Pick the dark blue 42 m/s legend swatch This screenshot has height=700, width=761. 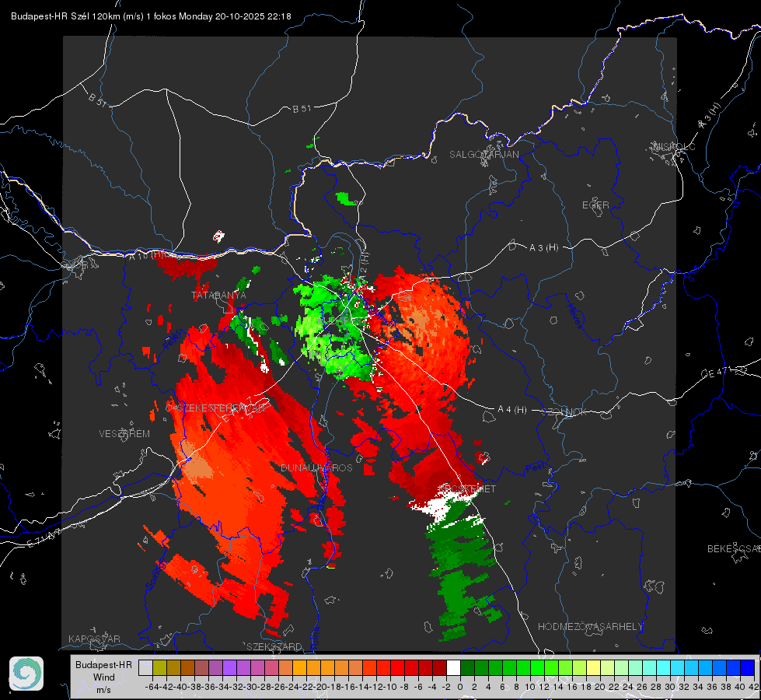(x=748, y=667)
